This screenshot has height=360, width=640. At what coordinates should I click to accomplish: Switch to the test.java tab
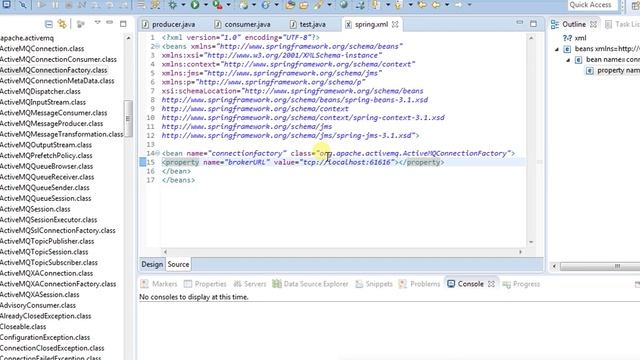(308, 24)
